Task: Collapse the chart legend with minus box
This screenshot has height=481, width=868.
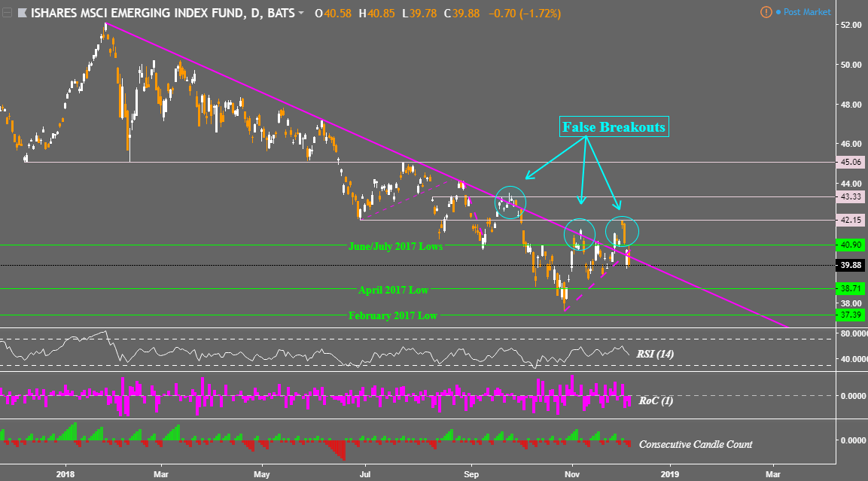Action: [x=6, y=13]
